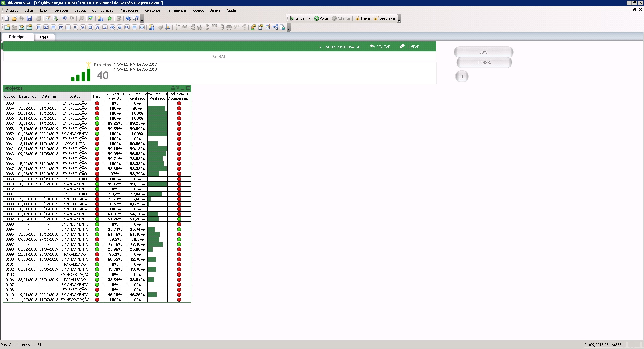Screen dimensions: 644x349
Task: Select project code 0088 cell
Action: tap(10, 199)
